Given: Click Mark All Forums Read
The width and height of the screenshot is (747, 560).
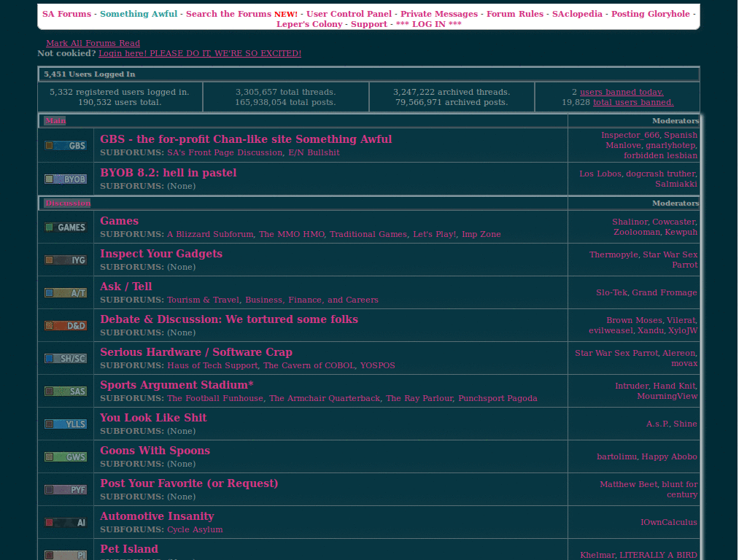Looking at the screenshot, I should pyautogui.click(x=93, y=43).
